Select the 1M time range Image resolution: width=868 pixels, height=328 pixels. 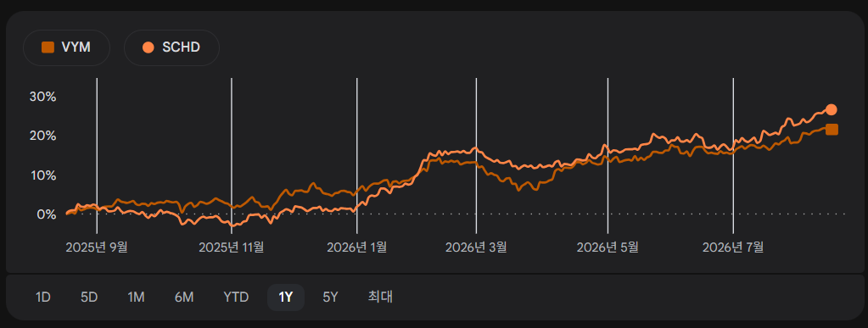click(x=136, y=297)
